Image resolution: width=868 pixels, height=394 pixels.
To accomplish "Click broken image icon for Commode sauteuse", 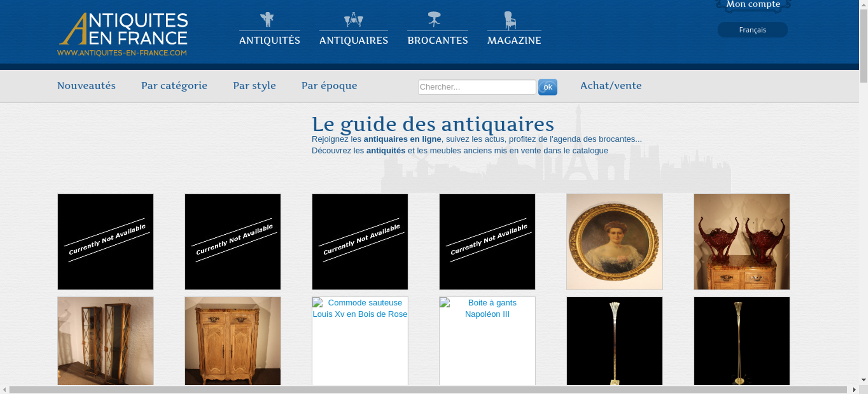I will point(318,303).
